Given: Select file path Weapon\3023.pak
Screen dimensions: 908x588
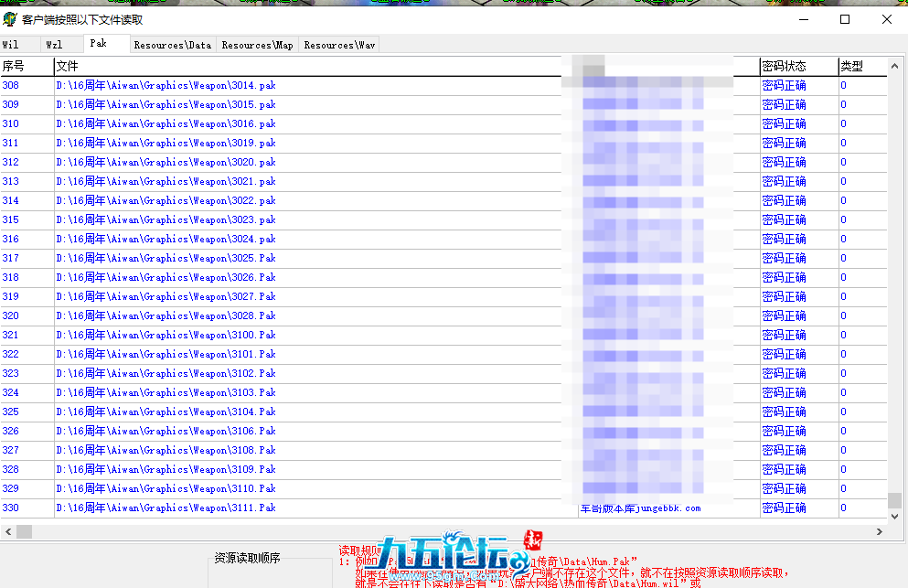Looking at the screenshot, I should [166, 220].
